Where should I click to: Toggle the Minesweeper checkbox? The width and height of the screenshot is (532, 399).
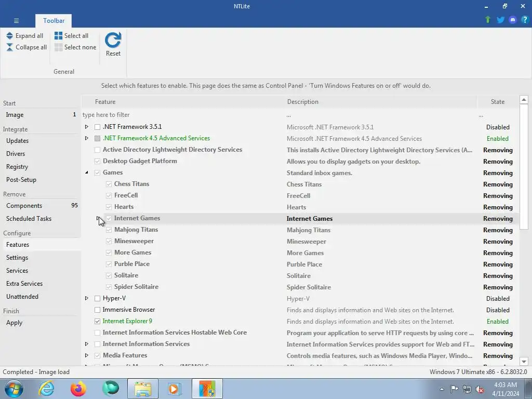point(109,241)
